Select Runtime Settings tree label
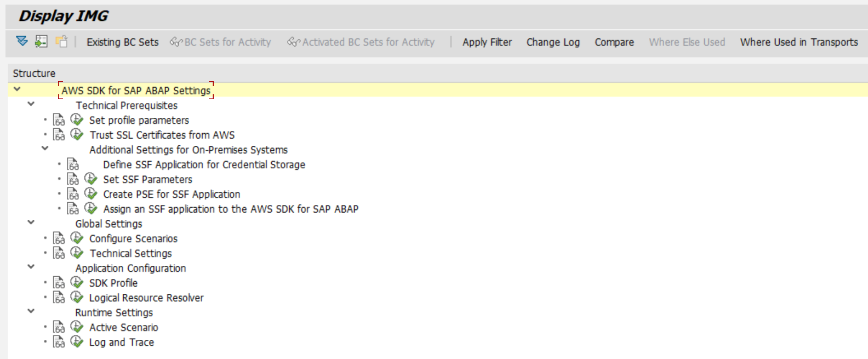 point(114,312)
